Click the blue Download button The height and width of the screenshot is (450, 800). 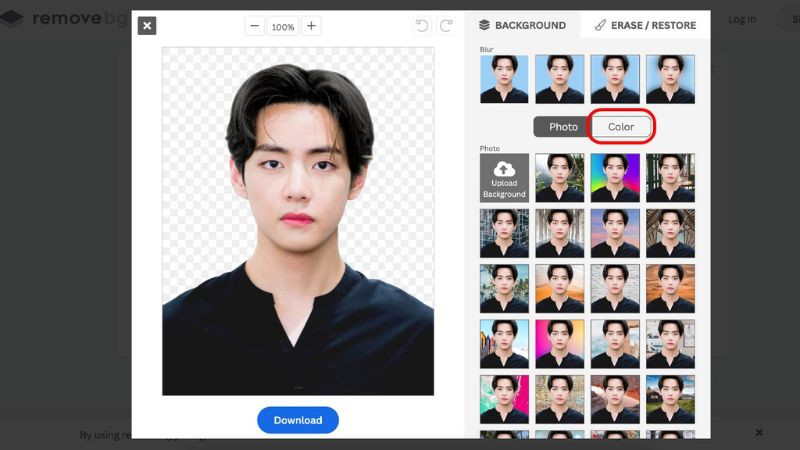click(298, 420)
